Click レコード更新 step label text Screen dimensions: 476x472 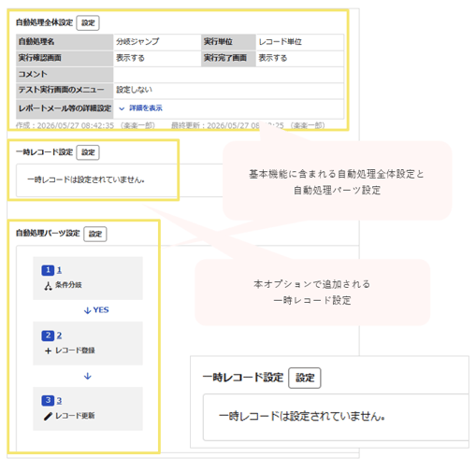pyautogui.click(x=75, y=416)
